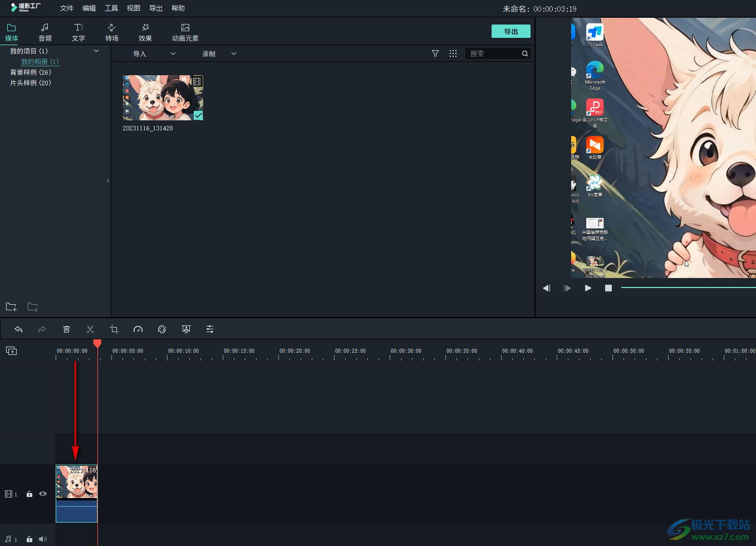Screen dimensions: 756x546
Task: Click the redo arrow in timeline toolbar
Action: click(x=42, y=329)
